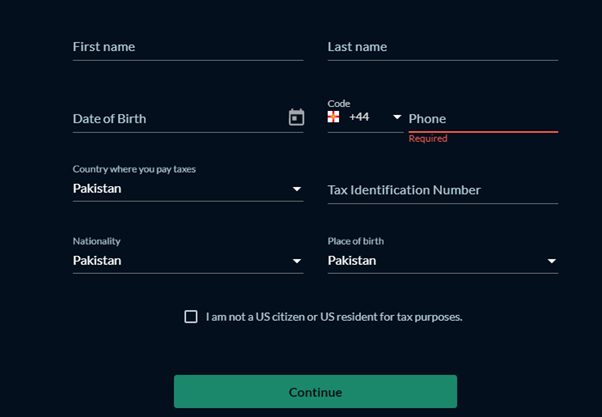Click the red Required error message
Viewport: 602px width, 417px height.
point(428,139)
